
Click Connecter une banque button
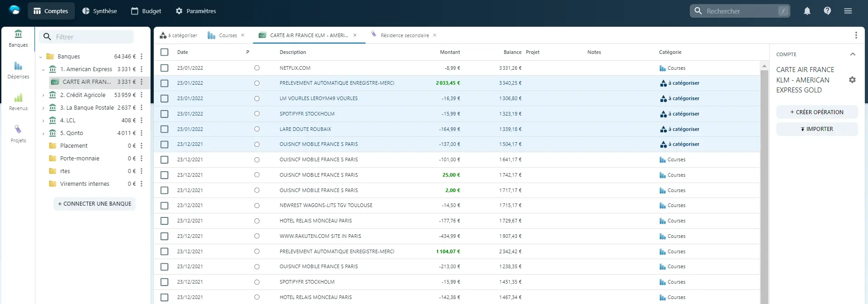[x=94, y=204]
